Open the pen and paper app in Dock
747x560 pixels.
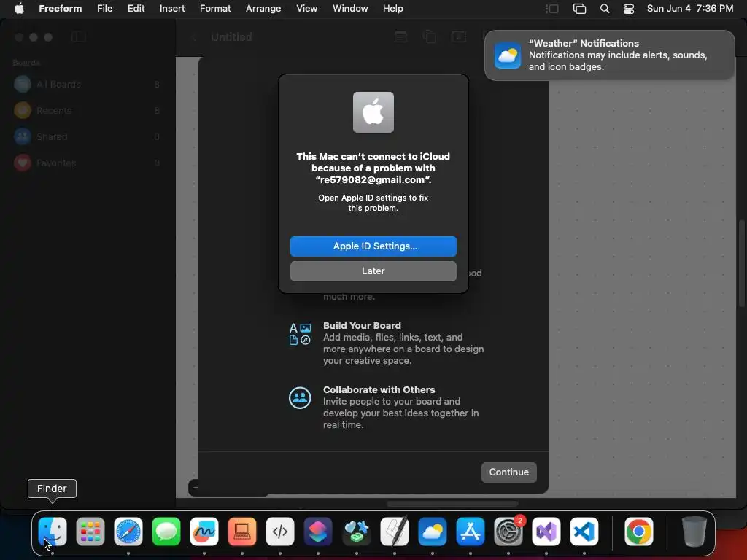(395, 532)
